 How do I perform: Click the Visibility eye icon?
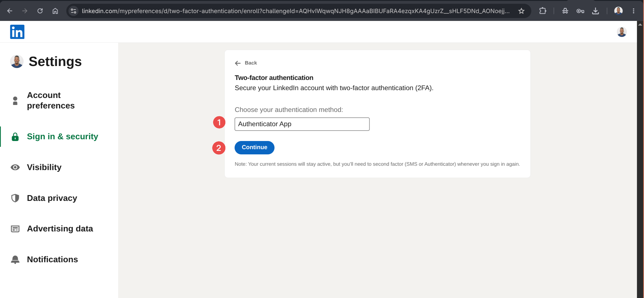(x=15, y=167)
